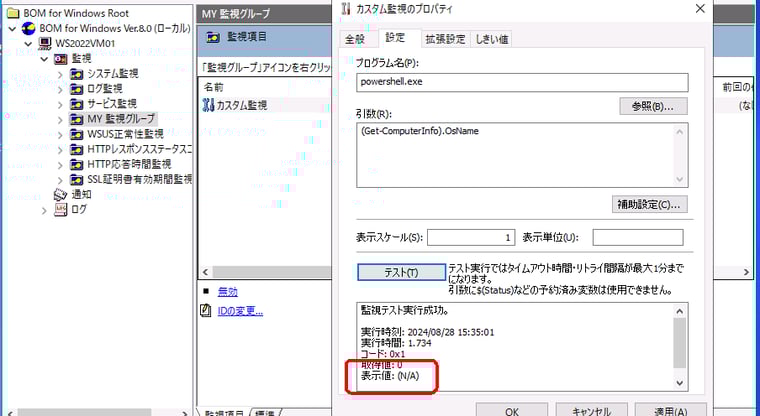This screenshot has width=760, height=416.
Task: Select the 通知 tree item label
Action: (x=81, y=194)
